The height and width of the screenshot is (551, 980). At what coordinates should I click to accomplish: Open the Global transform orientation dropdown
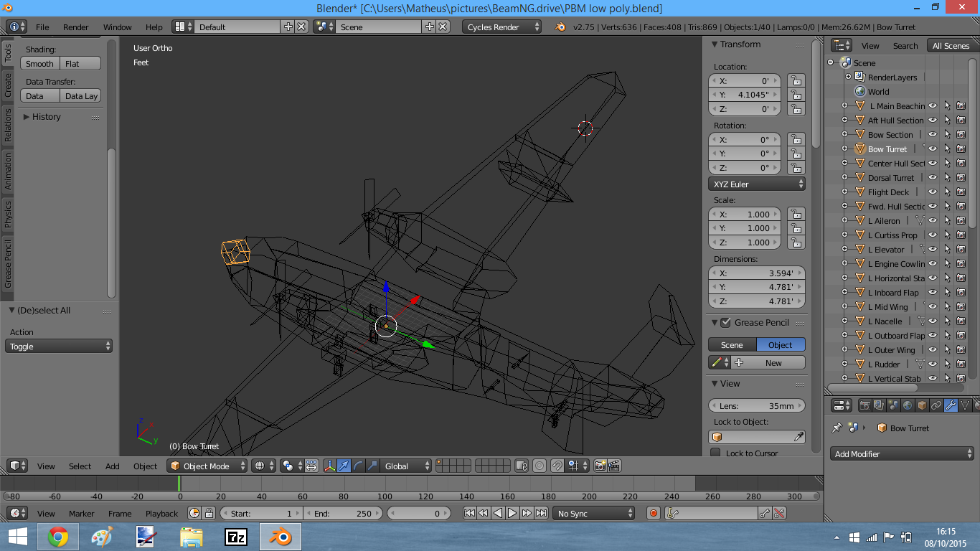click(x=405, y=466)
